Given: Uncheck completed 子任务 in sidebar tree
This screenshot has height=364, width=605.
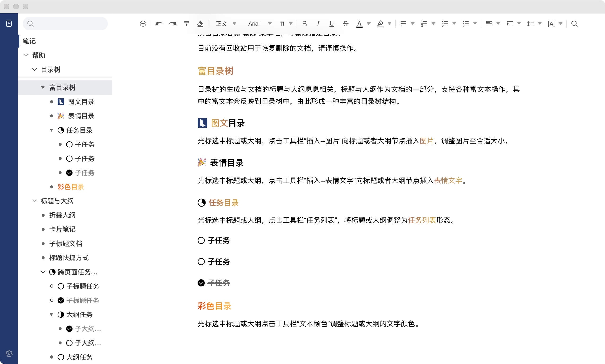Looking at the screenshot, I should 69,173.
